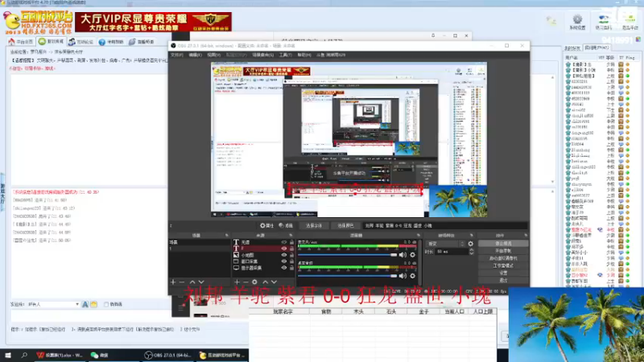Click system settings gear icon in platform header
Viewport: 644px width, 362px height.
coord(577,19)
